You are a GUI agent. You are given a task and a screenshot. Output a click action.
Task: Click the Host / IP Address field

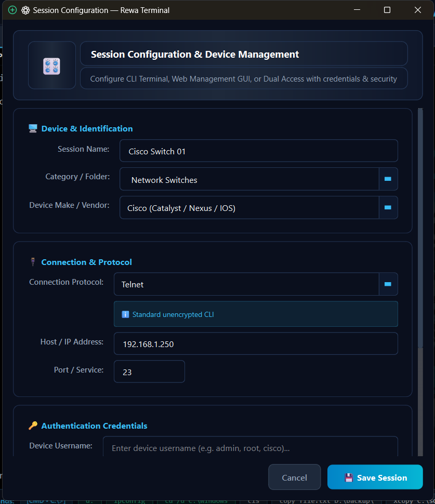(256, 343)
